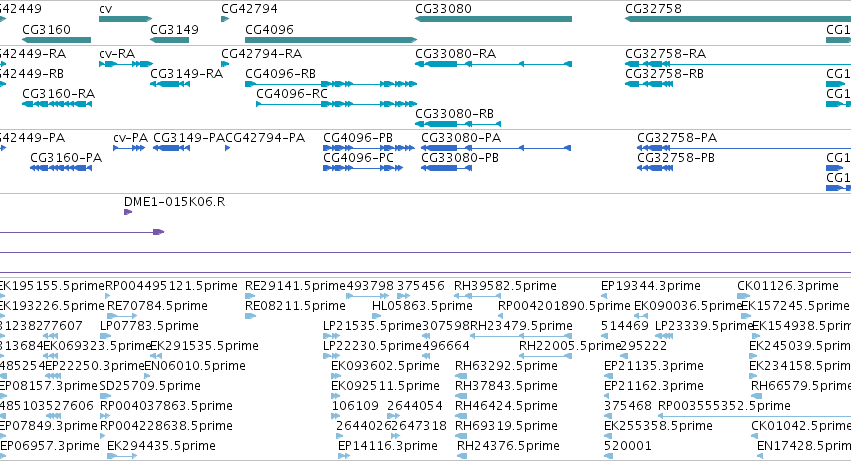
Task: Click the CG33080-RA transcript label
Action: pyautogui.click(x=456, y=54)
